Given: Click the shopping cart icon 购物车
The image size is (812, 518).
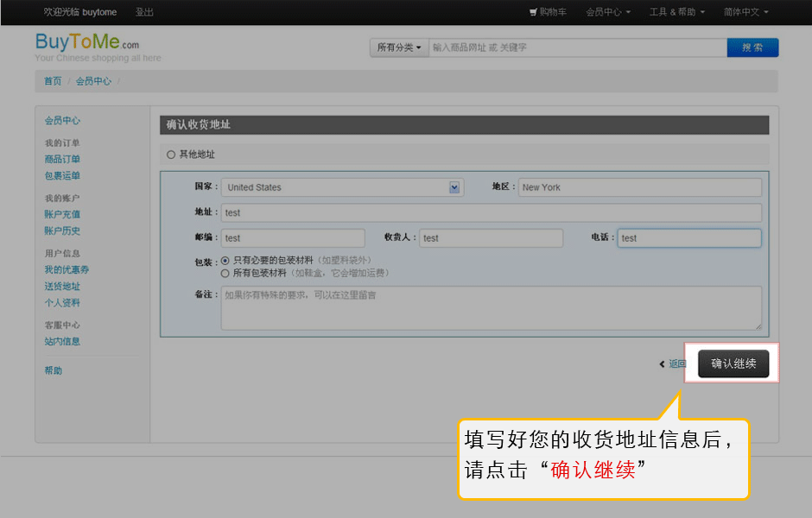Looking at the screenshot, I should (548, 12).
